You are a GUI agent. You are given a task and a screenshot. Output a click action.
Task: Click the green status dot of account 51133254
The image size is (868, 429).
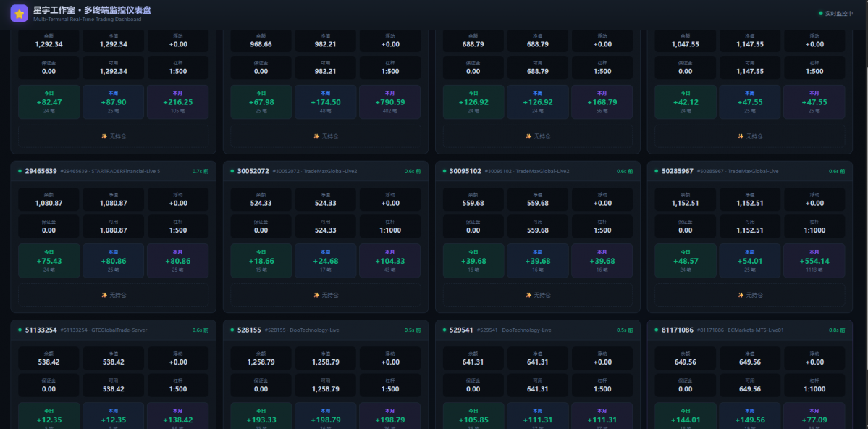tap(20, 330)
